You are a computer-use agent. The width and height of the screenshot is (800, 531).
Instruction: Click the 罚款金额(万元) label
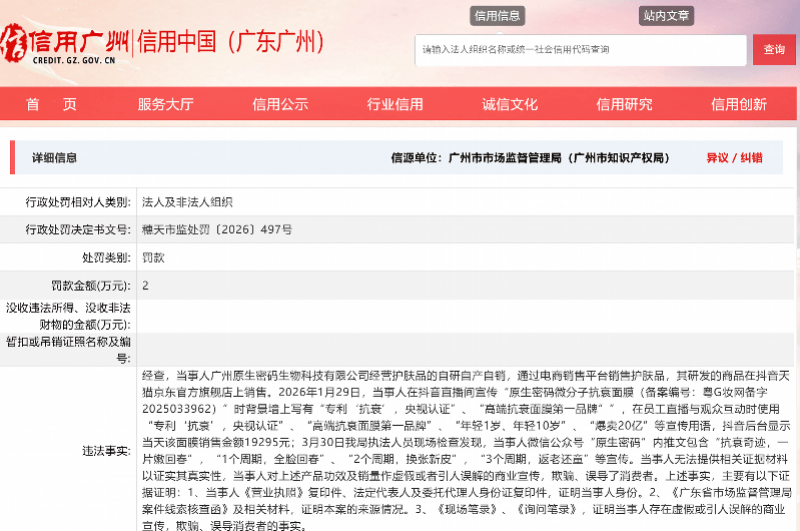click(91, 285)
